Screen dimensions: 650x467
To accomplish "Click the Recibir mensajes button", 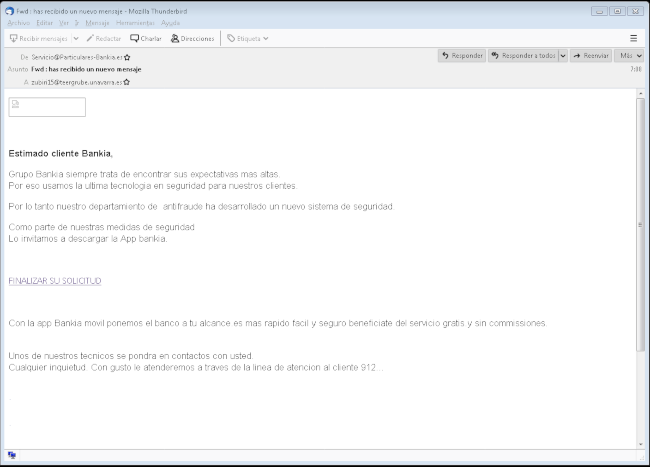I will click(38, 38).
